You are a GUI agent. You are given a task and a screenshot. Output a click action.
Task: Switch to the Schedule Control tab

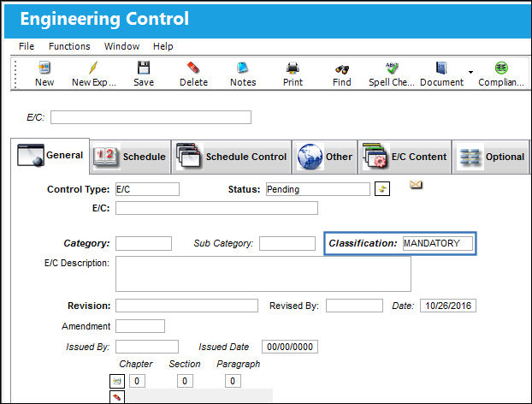[232, 157]
